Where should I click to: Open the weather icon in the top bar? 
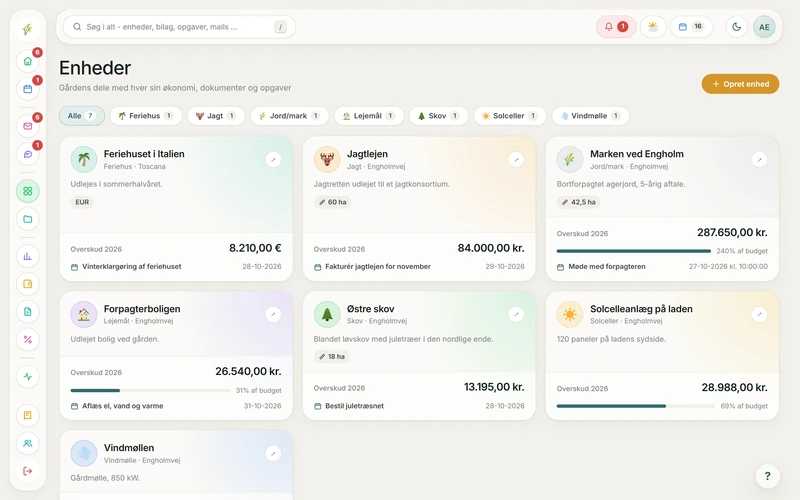tap(653, 27)
